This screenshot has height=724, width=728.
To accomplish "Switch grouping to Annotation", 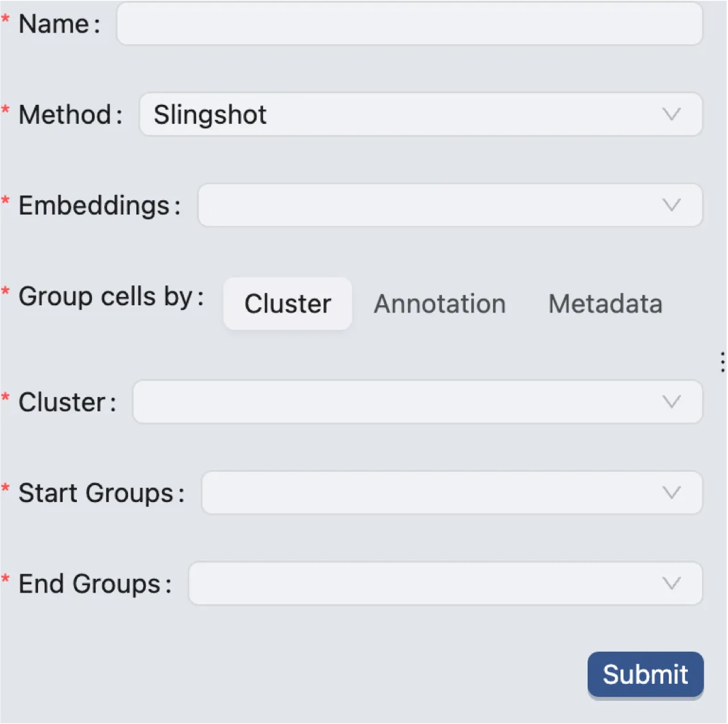I will point(439,304).
